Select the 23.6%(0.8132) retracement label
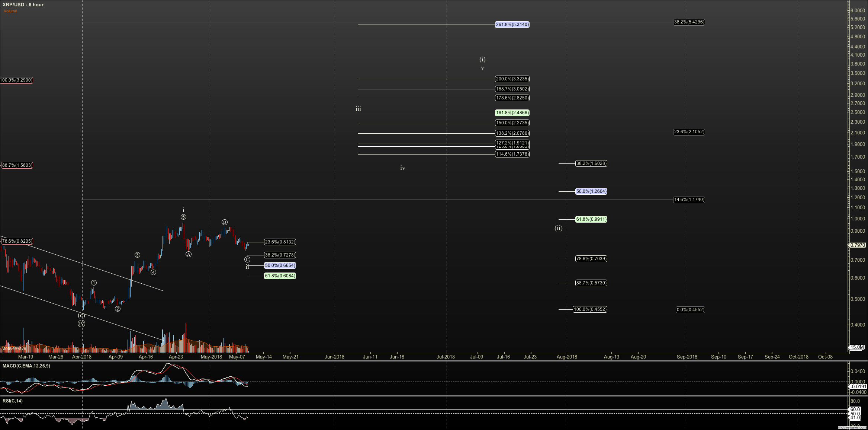This screenshot has height=430, width=868. [280, 242]
